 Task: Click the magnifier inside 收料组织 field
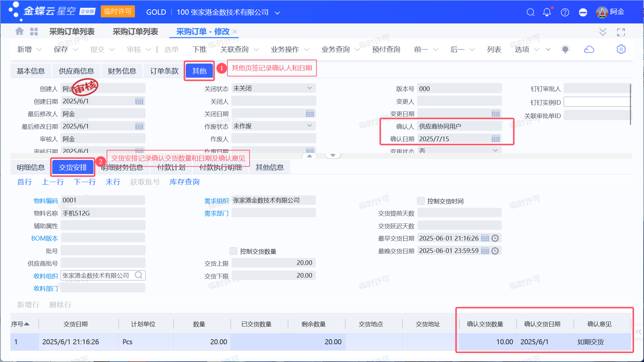click(x=139, y=275)
